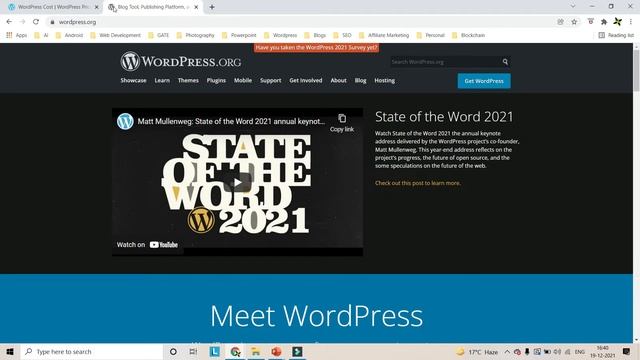The image size is (640, 360).
Task: Open the Mobile menu item
Action: click(x=243, y=80)
